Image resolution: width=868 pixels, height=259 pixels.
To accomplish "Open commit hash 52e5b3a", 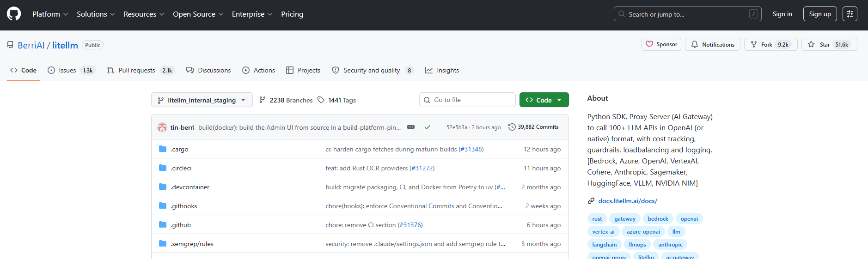I will [457, 127].
